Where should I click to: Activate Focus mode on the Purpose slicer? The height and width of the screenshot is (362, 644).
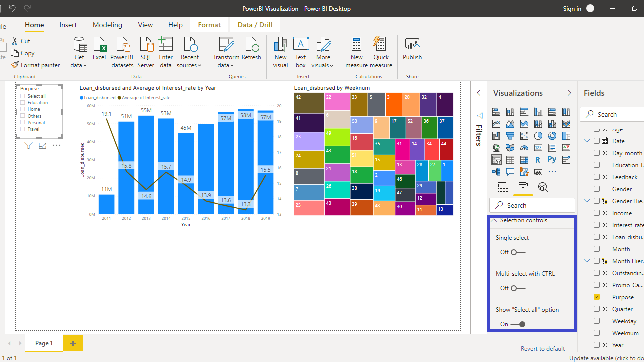(x=42, y=146)
